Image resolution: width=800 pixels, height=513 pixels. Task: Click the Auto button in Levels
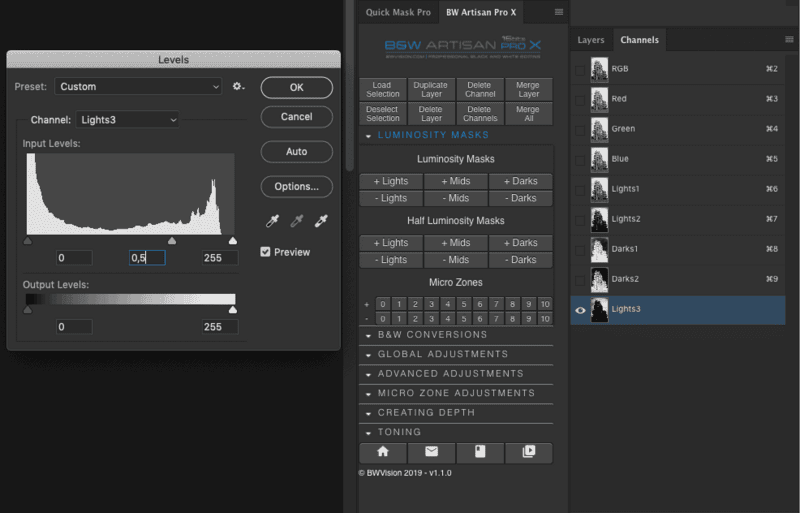296,152
